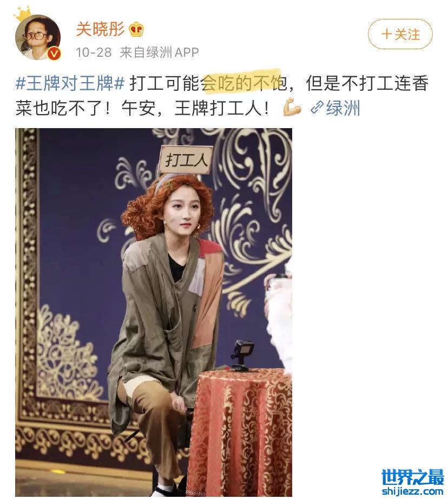Image resolution: width=448 pixels, height=499 pixels.
Task: Open the #王牌对王牌# hashtag topic
Action: (x=70, y=83)
